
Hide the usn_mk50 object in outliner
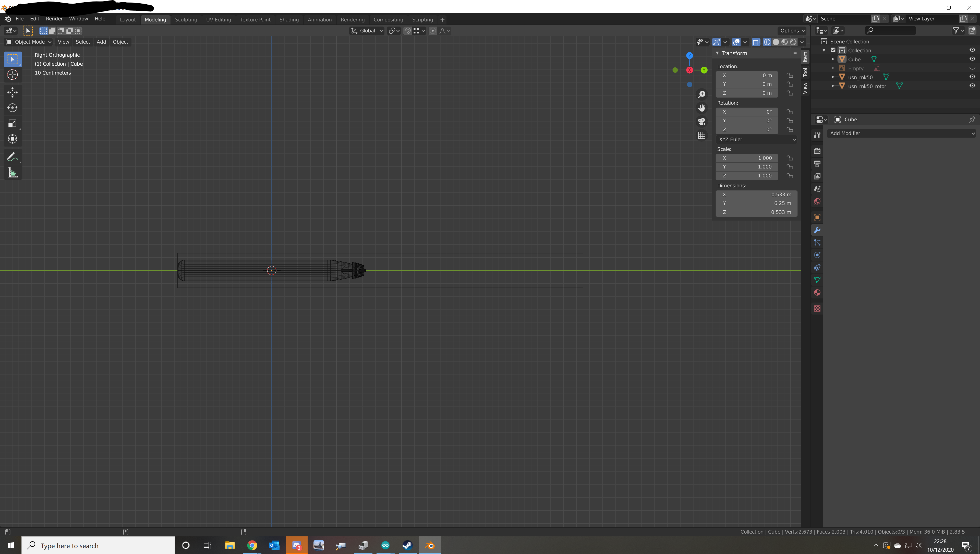tap(972, 77)
